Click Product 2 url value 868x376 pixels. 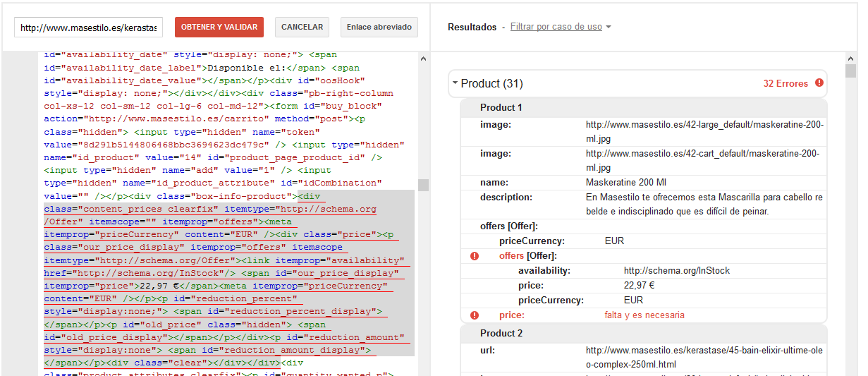[x=704, y=357]
